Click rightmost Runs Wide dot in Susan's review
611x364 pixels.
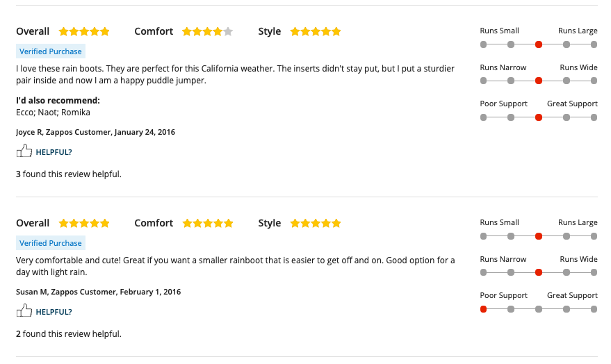click(x=594, y=272)
